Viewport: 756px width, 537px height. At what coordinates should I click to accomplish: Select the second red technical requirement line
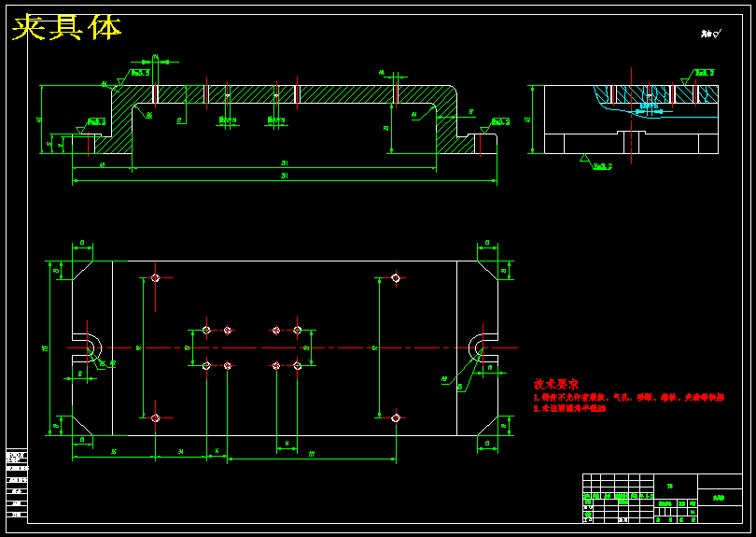tap(569, 408)
